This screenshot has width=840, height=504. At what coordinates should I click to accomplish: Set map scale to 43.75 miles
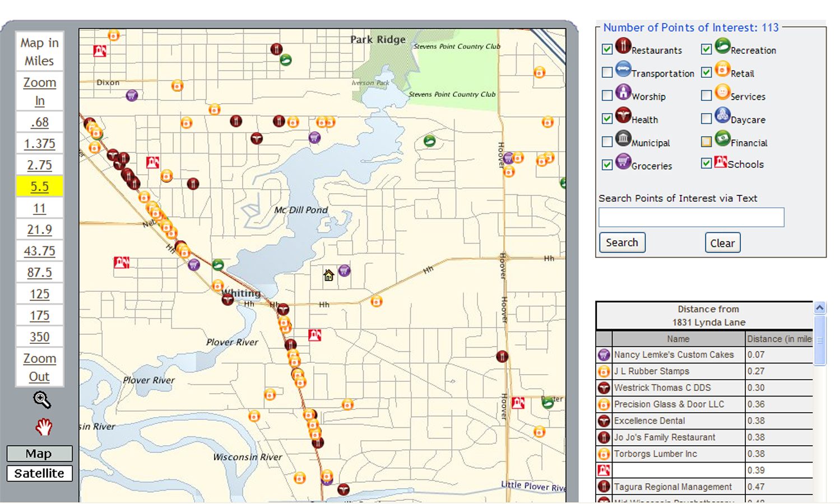point(39,251)
